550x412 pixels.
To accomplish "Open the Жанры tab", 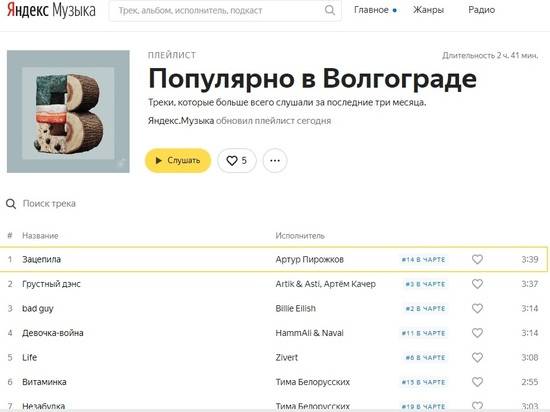I will pos(428,10).
